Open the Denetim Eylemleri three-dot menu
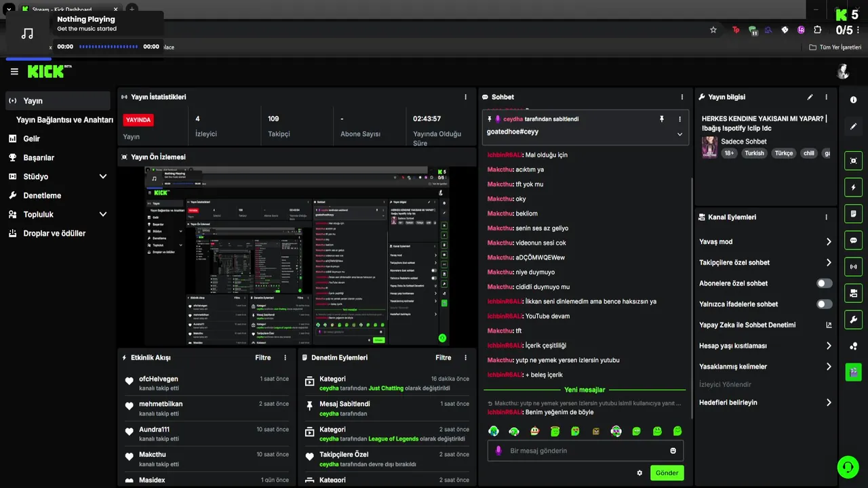Image resolution: width=868 pixels, height=488 pixels. click(465, 358)
